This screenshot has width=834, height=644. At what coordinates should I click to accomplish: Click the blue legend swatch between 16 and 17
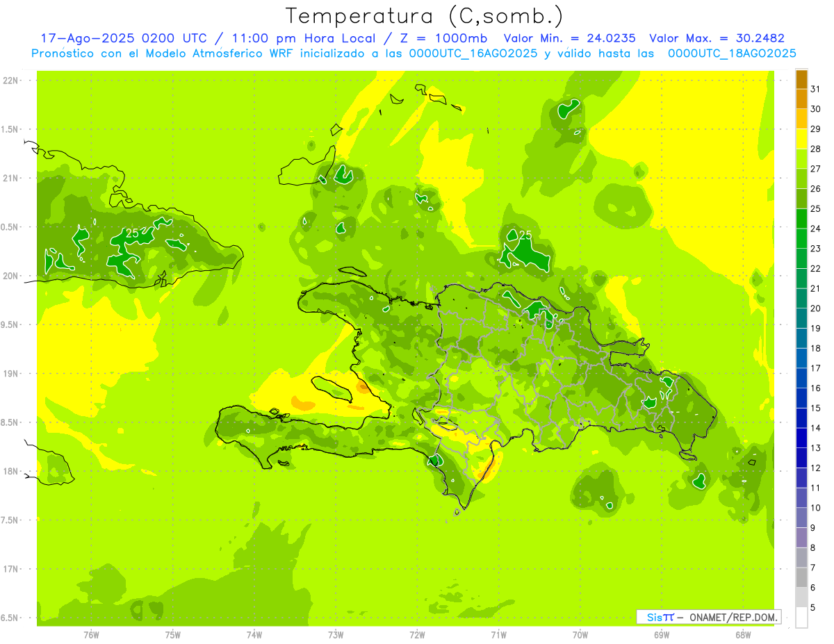801,379
